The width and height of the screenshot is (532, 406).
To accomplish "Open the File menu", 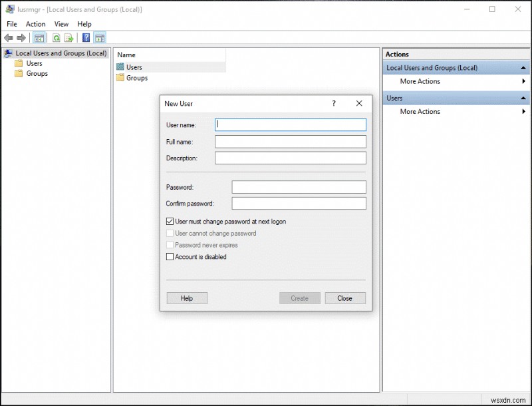I will 12,24.
